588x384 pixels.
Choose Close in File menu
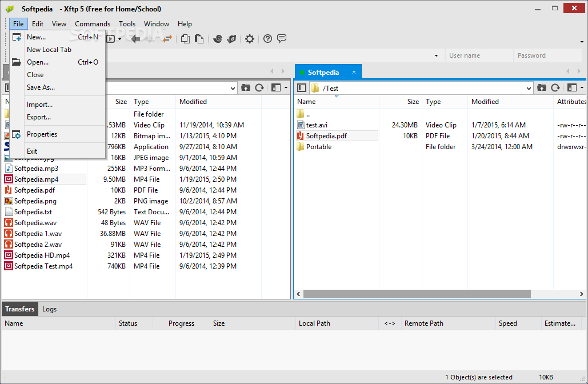point(57,75)
